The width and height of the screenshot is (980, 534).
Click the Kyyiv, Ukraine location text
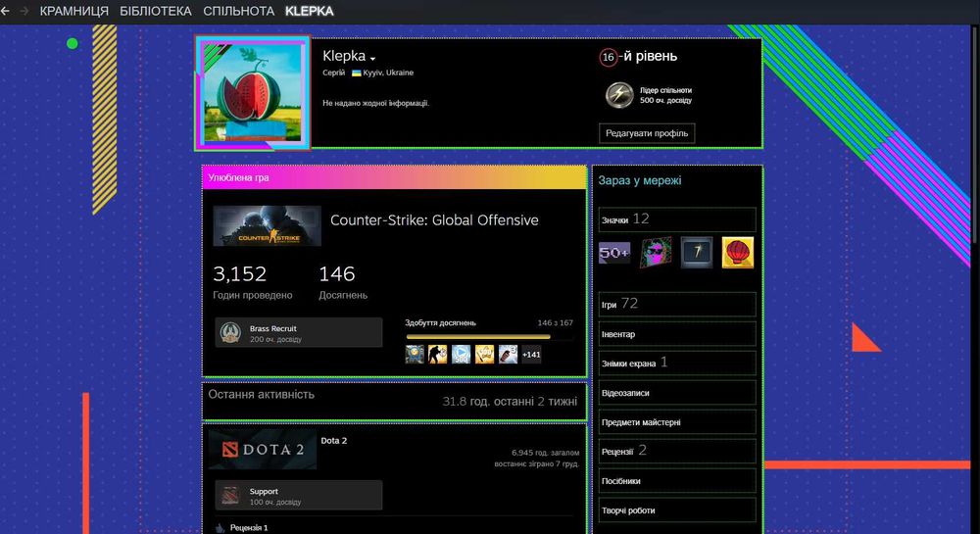coord(388,73)
